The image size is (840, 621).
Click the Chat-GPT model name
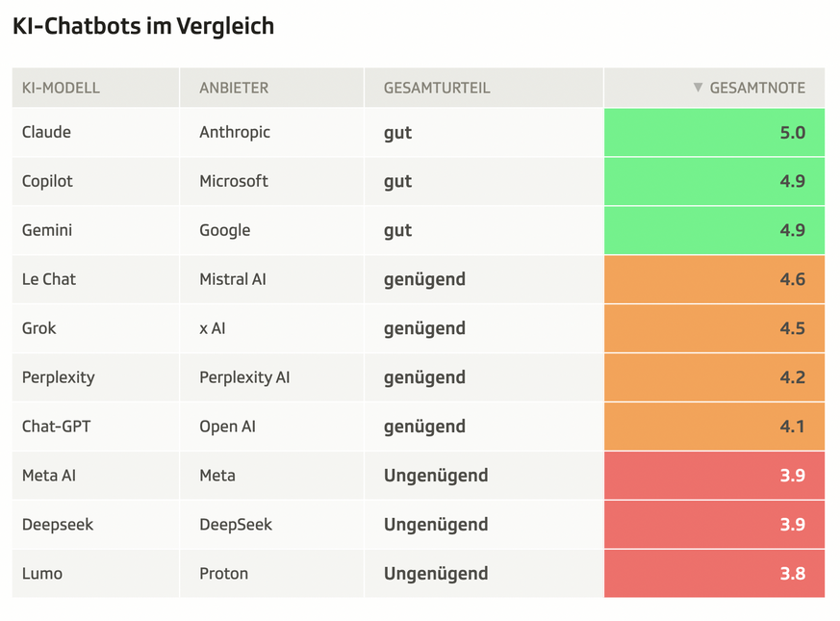point(56,427)
